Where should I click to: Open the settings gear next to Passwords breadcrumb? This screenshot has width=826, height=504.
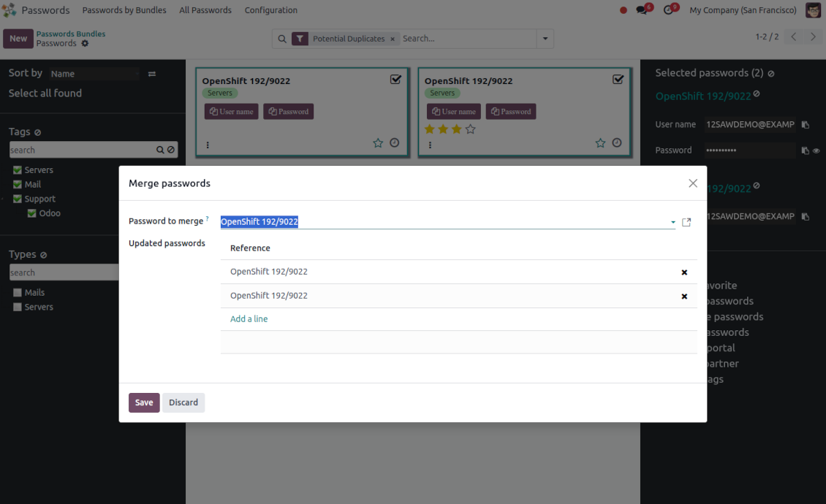(x=86, y=43)
